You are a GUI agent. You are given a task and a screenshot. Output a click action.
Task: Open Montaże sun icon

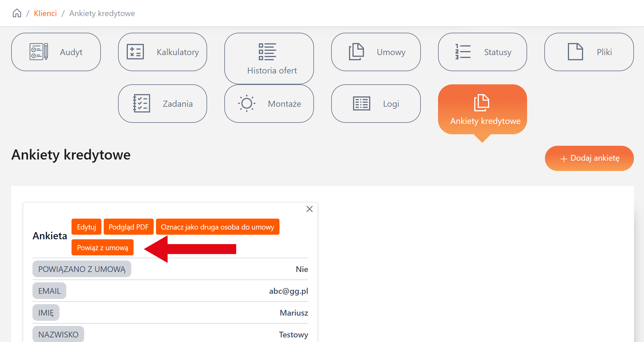pyautogui.click(x=246, y=103)
